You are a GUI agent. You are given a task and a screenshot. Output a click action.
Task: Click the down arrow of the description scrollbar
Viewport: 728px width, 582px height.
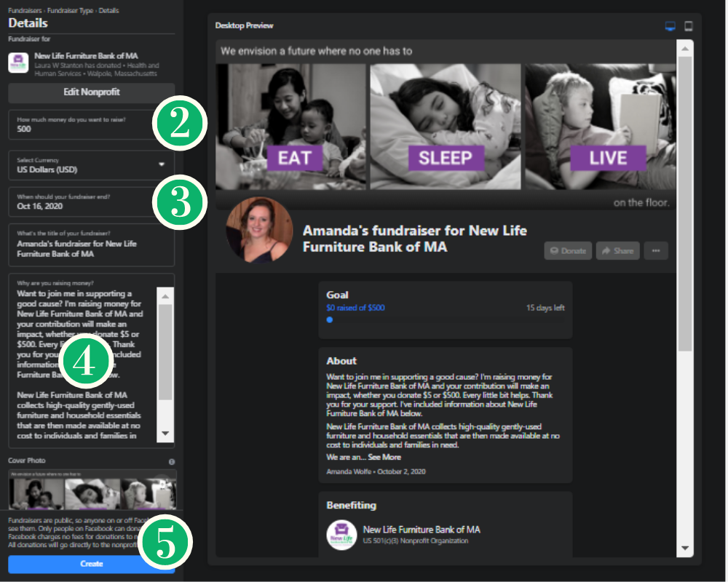pos(166,434)
